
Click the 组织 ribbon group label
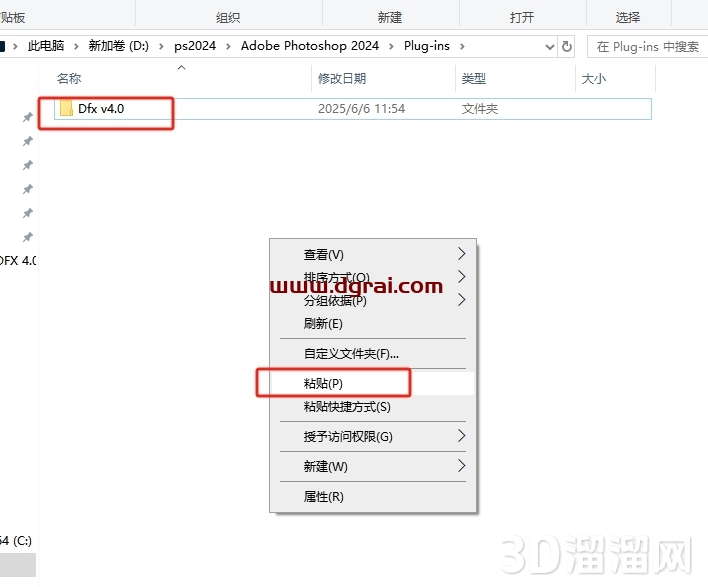[x=228, y=18]
